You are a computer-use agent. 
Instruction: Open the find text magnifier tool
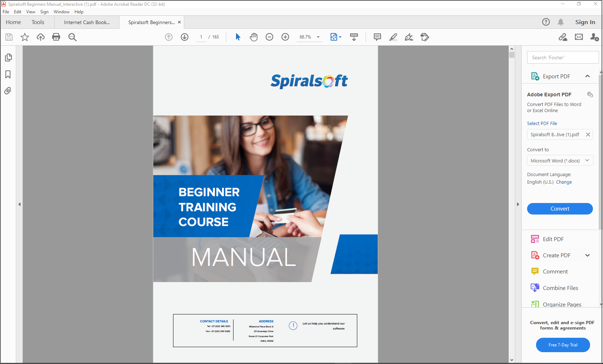tap(72, 37)
